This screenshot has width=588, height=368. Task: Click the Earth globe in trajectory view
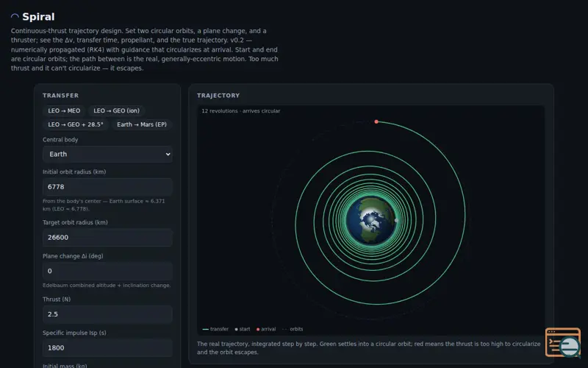click(371, 221)
